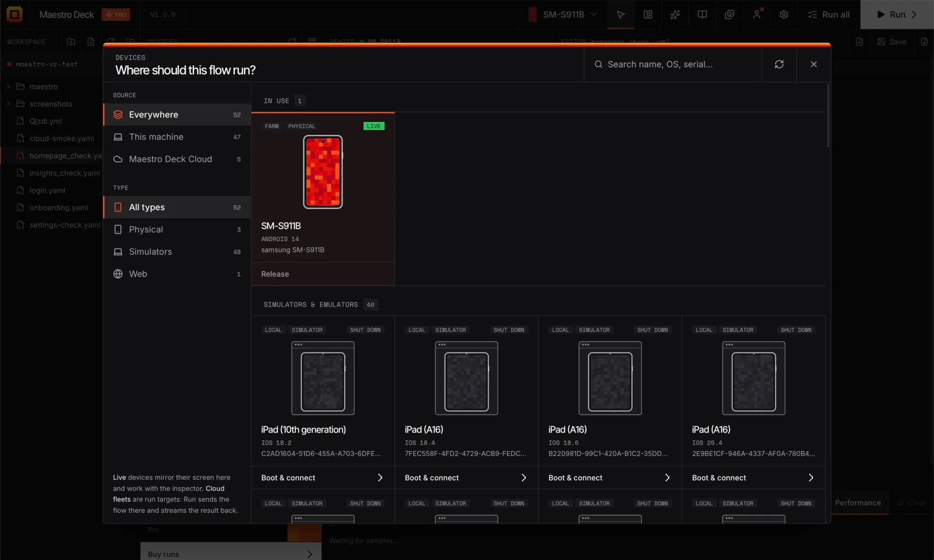Image resolution: width=934 pixels, height=560 pixels.
Task: Click the sparkles AI icon in top bar
Action: pyautogui.click(x=675, y=15)
